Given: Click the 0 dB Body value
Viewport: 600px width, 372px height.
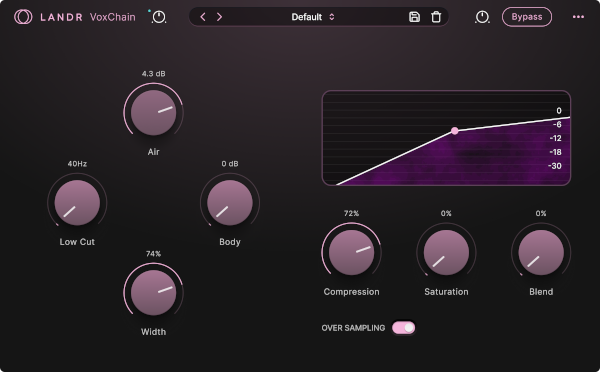Looking at the screenshot, I should [x=230, y=164].
